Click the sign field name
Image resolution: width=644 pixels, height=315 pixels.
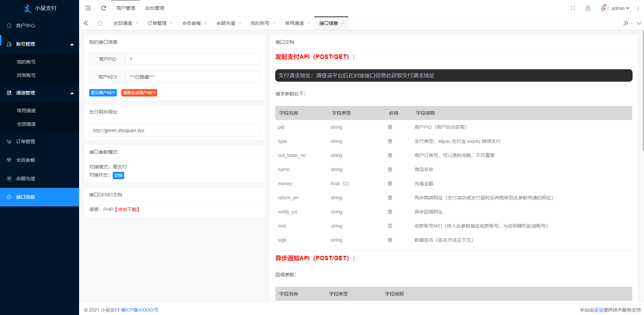tap(282, 240)
